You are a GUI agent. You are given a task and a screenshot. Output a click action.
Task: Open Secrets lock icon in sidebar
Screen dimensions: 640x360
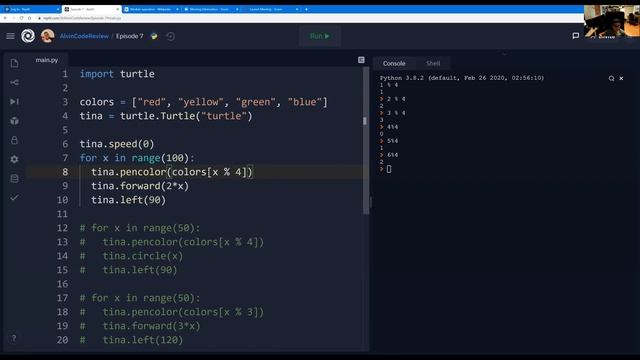coord(14,140)
